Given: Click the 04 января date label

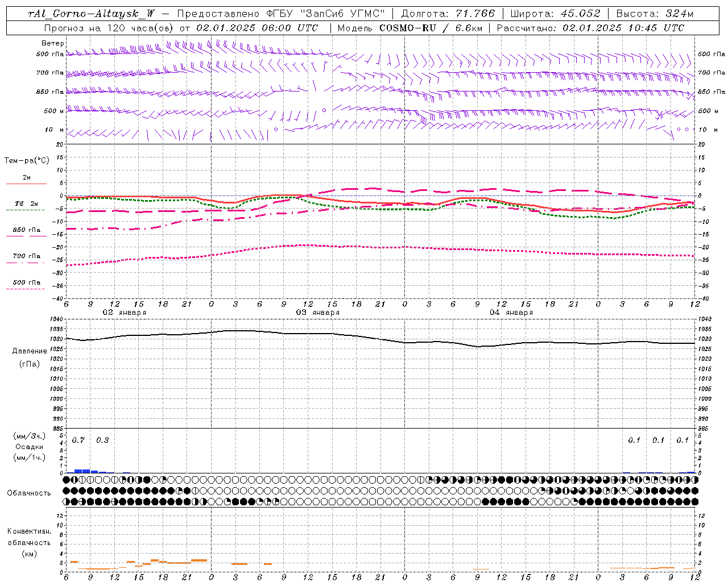Looking at the screenshot, I should 511,313.
